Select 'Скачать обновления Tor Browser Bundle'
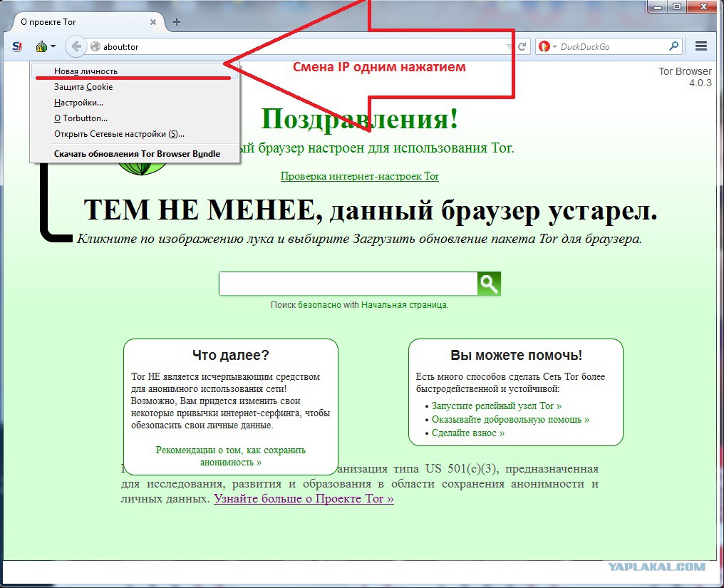This screenshot has height=588, width=724. [x=135, y=154]
